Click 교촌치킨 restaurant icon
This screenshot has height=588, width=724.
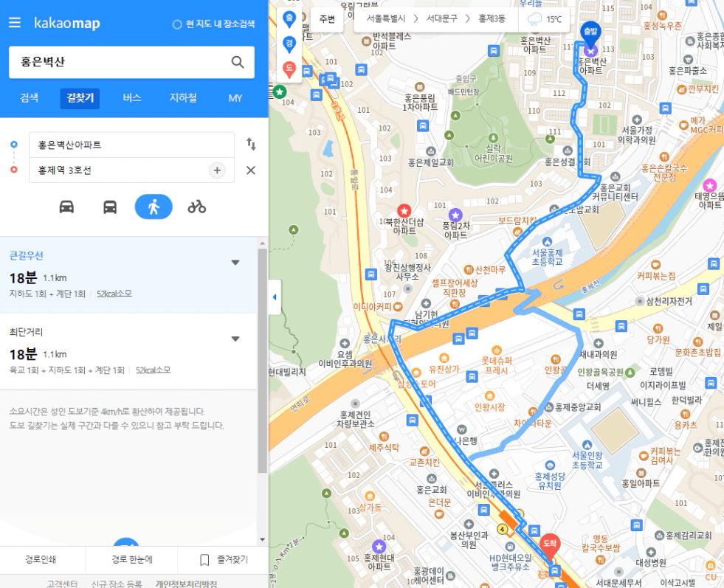click(424, 452)
